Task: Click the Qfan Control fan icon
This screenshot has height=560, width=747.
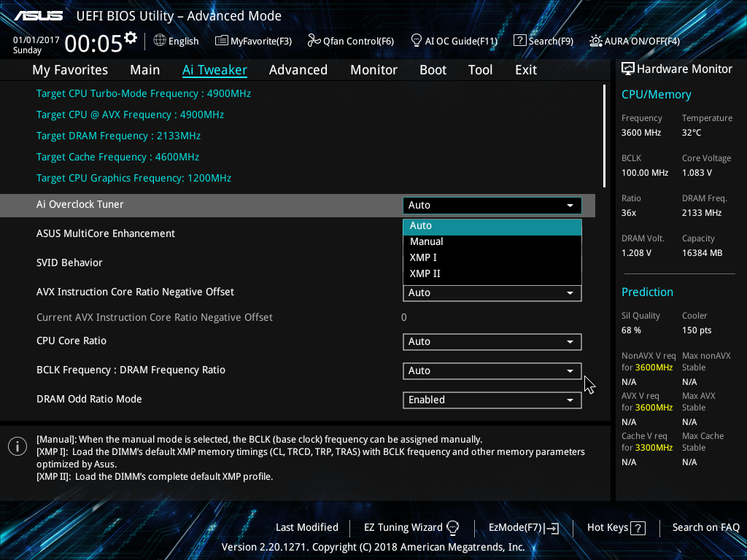Action: click(314, 41)
